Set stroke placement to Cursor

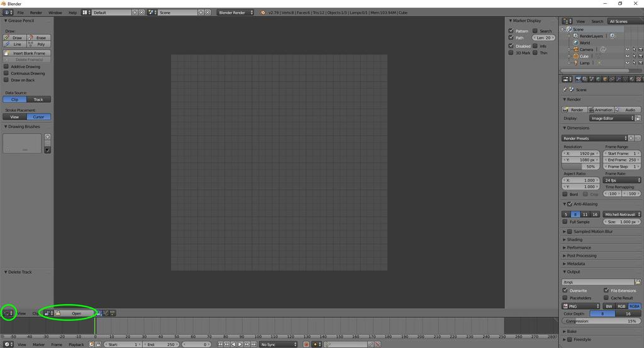click(38, 117)
